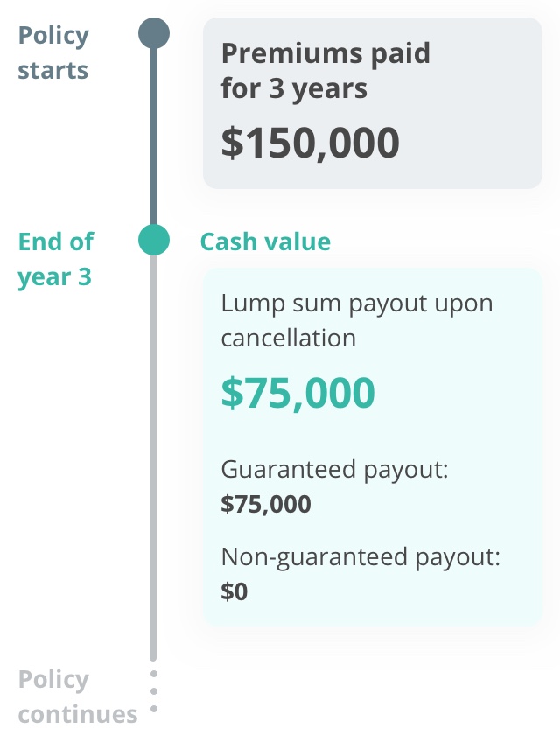Click the Premiums paid for 3 years heading
560x749 pixels.
325,71
